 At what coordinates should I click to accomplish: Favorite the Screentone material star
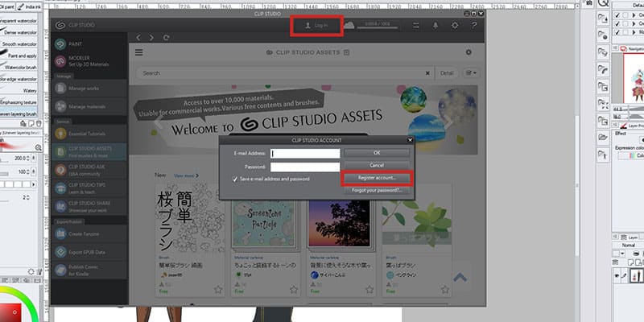point(294,290)
